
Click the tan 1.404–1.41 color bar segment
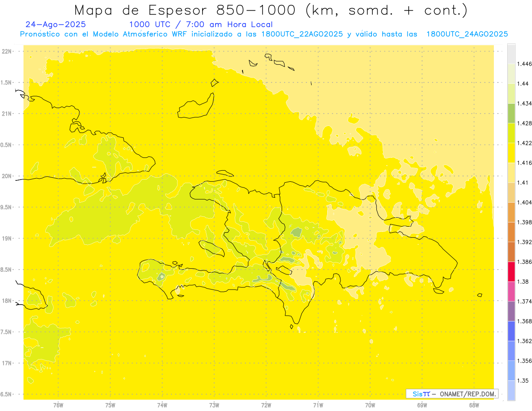[x=511, y=192]
